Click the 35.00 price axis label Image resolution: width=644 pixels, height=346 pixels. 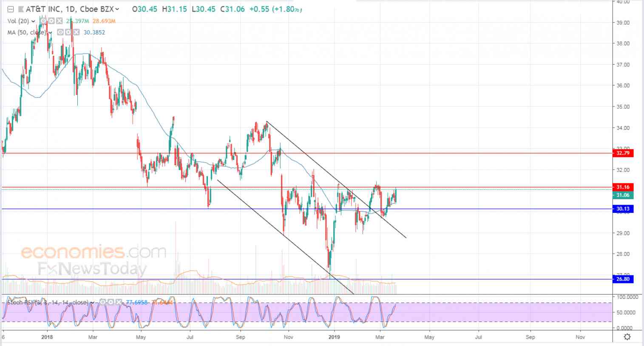pyautogui.click(x=623, y=107)
